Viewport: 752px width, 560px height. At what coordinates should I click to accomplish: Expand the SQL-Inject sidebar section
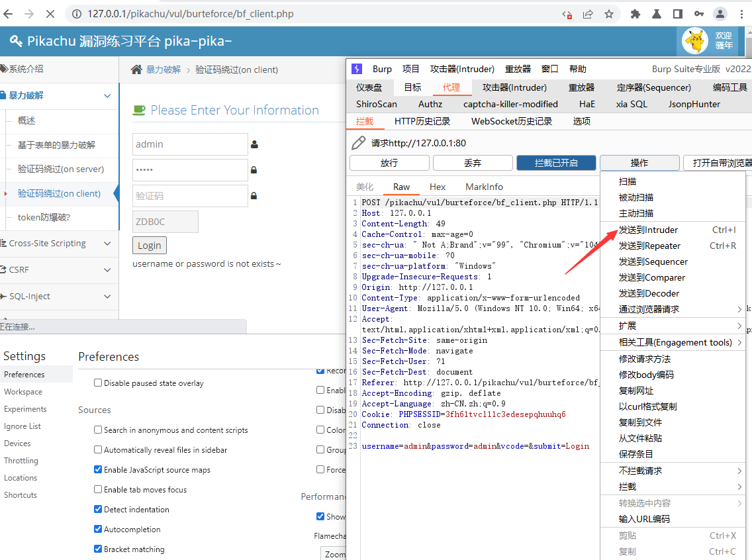coord(60,297)
